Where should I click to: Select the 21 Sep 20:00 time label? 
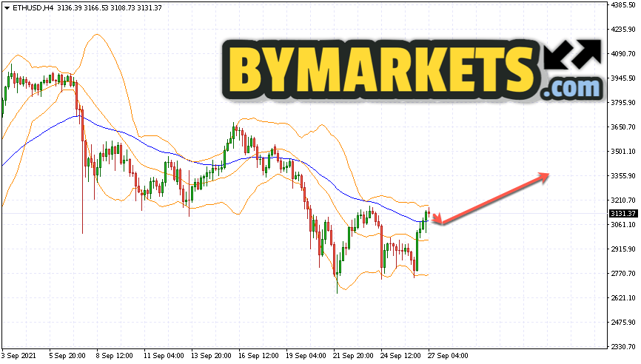[353, 356]
